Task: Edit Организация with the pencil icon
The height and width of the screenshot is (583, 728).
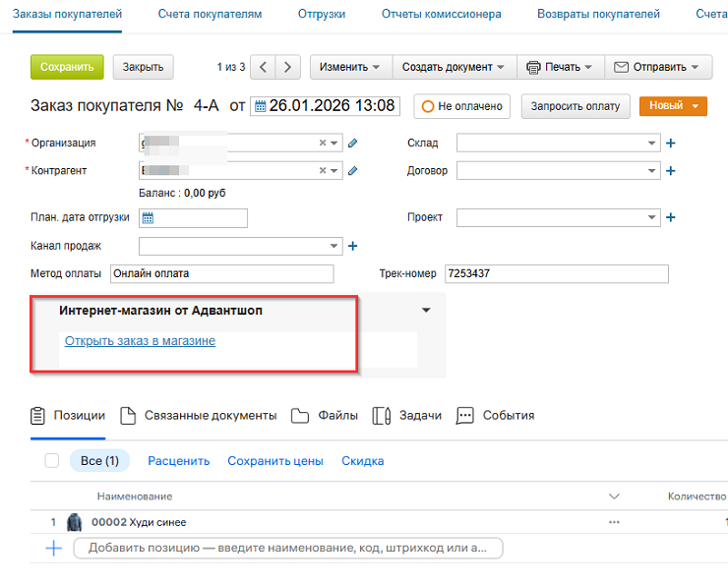Action: click(x=353, y=143)
